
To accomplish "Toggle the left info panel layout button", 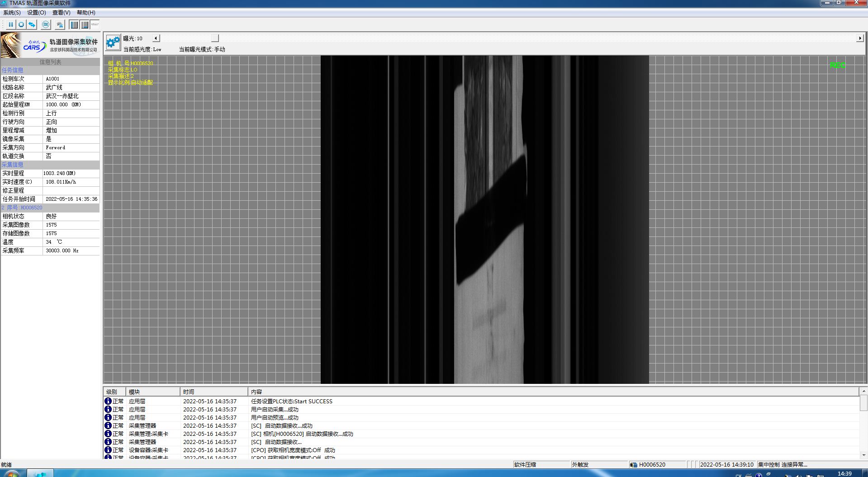I will (x=75, y=24).
